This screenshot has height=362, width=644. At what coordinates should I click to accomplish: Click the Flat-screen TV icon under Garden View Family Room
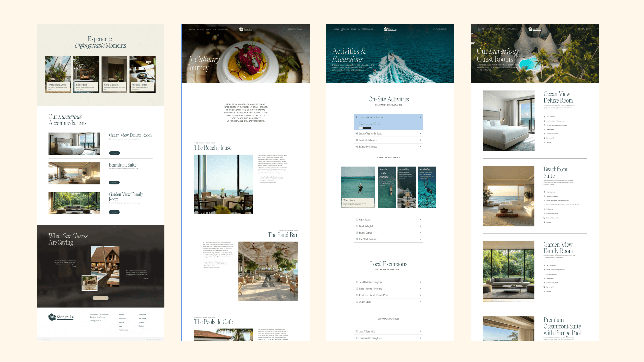pos(544,287)
